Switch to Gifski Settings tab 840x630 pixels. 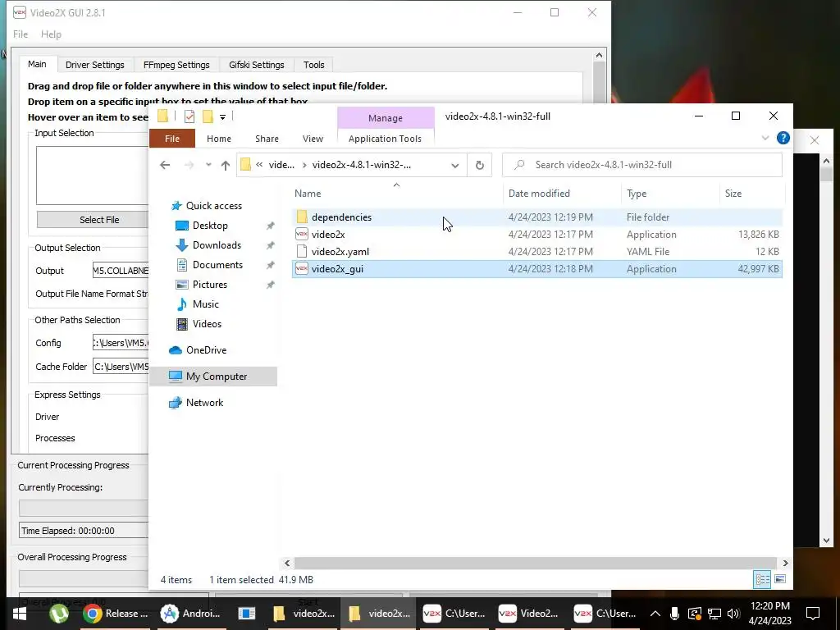tap(257, 65)
